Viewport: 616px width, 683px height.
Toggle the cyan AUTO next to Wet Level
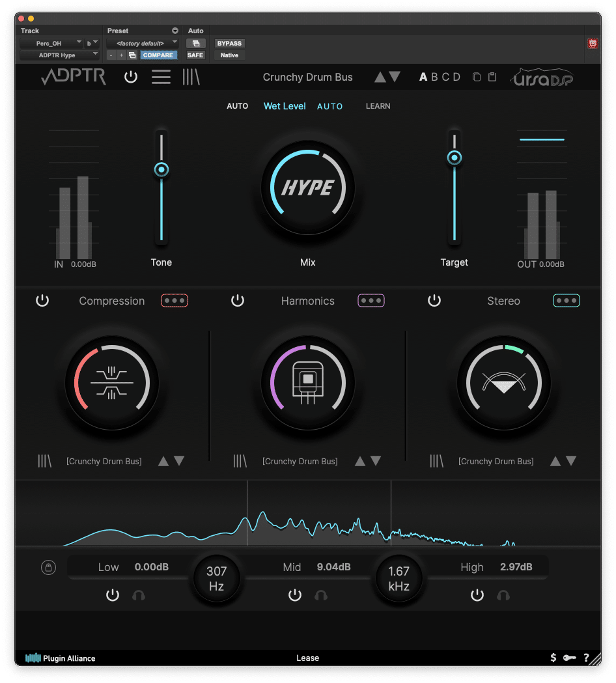(x=329, y=106)
